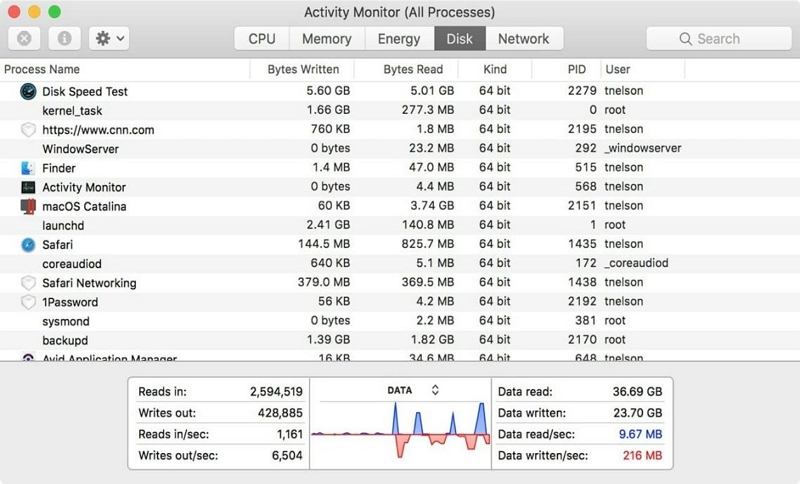Open the process info inspector button
The width and height of the screenshot is (800, 484).
coord(65,39)
